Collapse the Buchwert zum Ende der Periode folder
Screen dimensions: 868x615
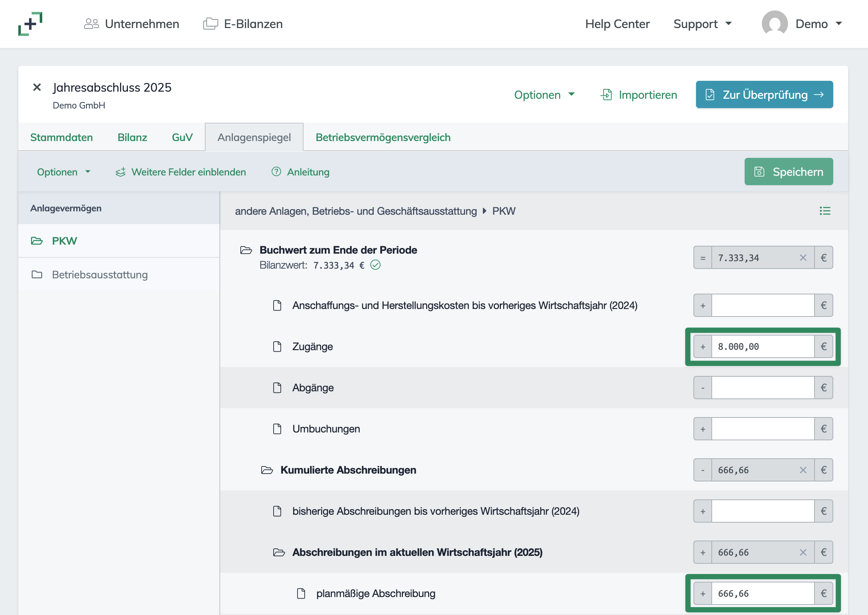click(x=246, y=250)
